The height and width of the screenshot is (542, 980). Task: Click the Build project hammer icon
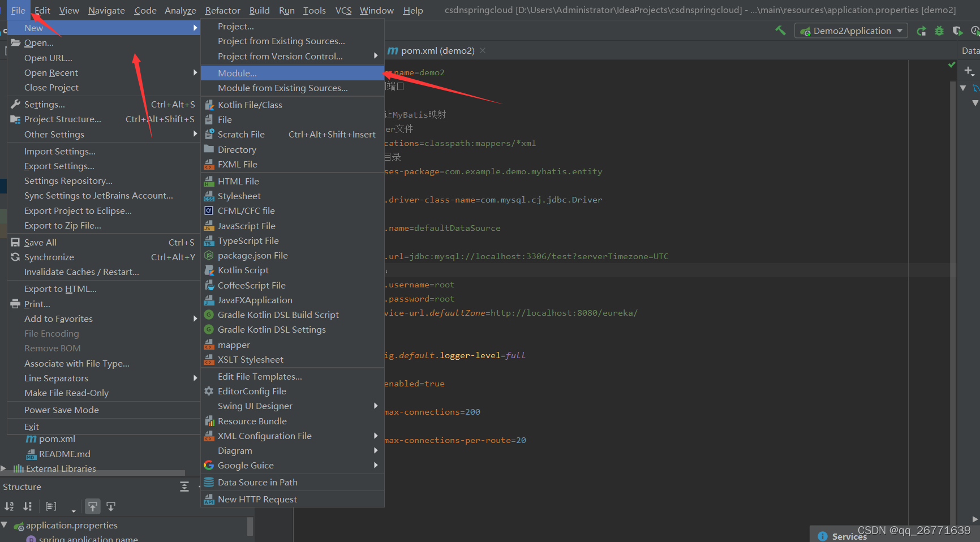(x=780, y=31)
